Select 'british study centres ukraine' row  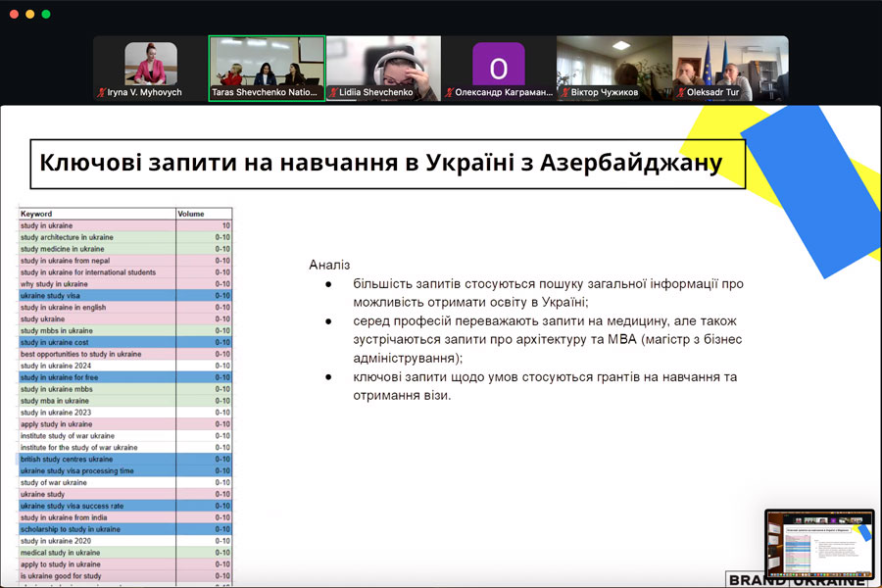point(124,460)
